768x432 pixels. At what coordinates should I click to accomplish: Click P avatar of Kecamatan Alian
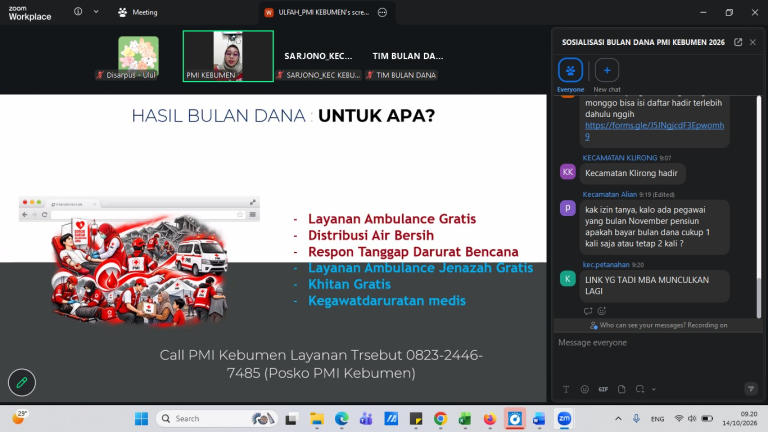click(568, 208)
